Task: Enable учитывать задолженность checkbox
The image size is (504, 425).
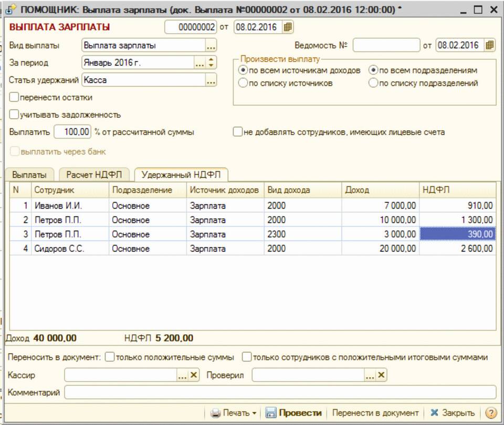Action: (x=14, y=115)
